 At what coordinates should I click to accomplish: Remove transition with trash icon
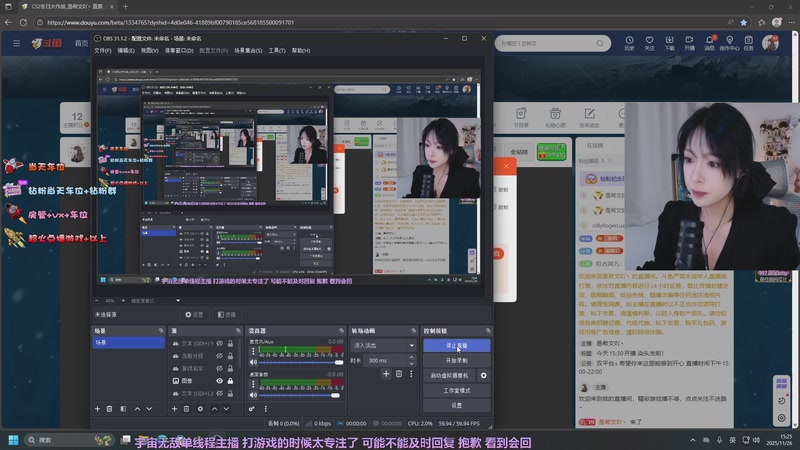point(399,374)
